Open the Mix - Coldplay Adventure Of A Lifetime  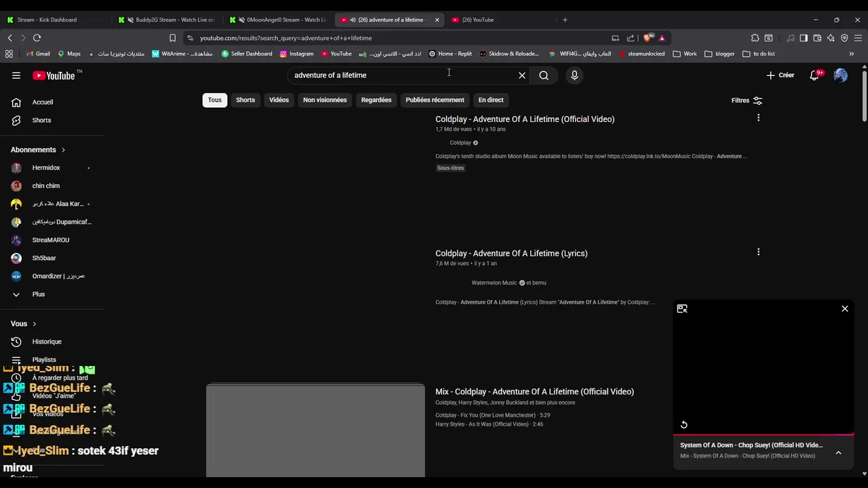(x=534, y=392)
